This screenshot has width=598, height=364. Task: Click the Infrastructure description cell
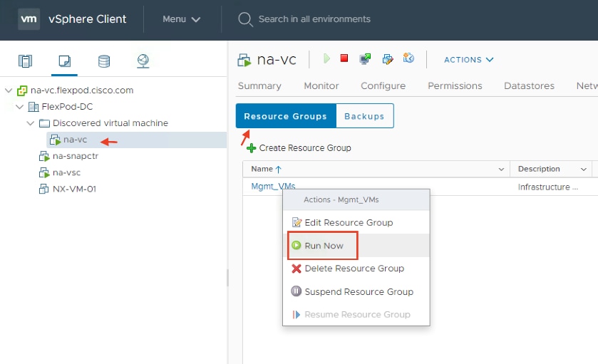point(547,187)
